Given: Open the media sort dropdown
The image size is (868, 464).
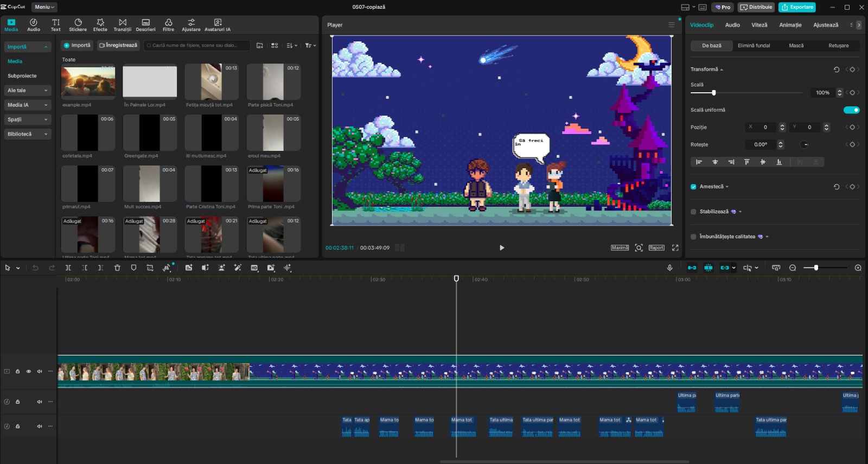Looking at the screenshot, I should click(x=292, y=46).
